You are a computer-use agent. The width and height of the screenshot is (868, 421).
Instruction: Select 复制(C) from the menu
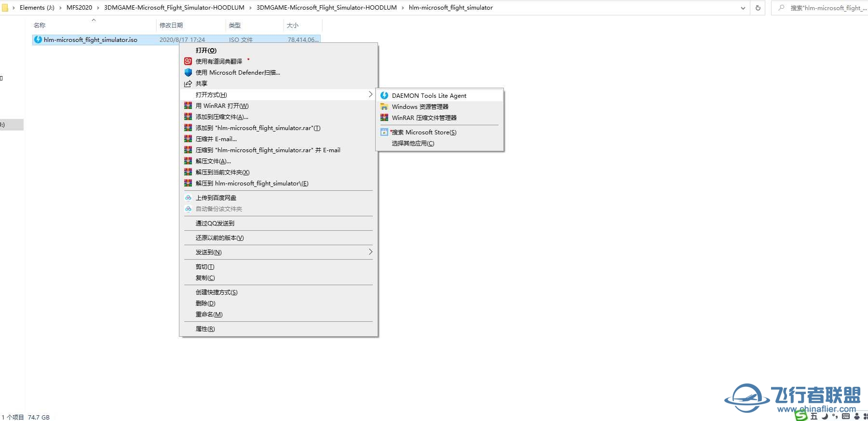pyautogui.click(x=278, y=277)
